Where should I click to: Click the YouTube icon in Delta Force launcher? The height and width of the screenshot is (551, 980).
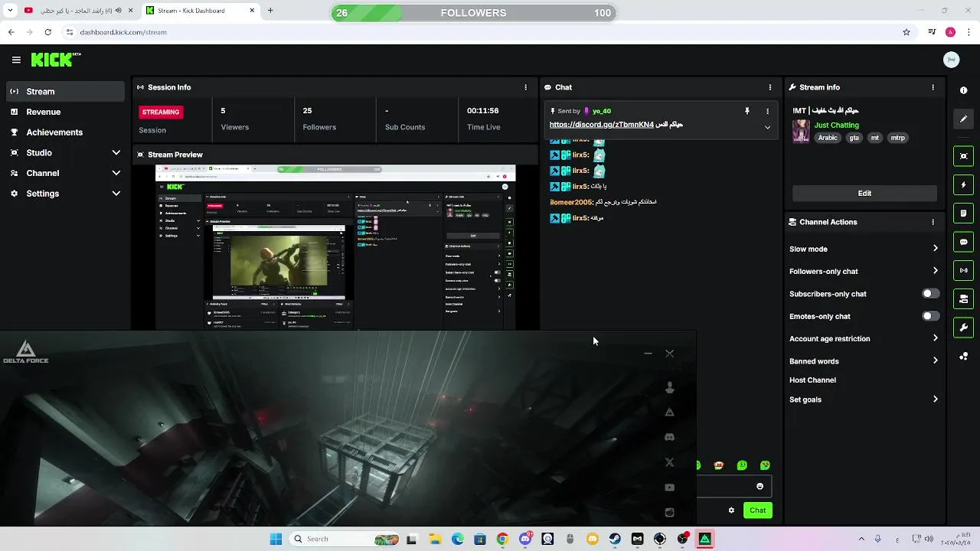pos(669,487)
